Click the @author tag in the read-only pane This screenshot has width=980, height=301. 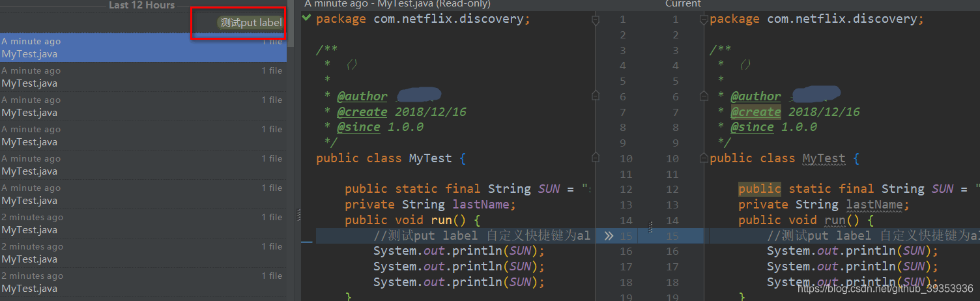(362, 96)
